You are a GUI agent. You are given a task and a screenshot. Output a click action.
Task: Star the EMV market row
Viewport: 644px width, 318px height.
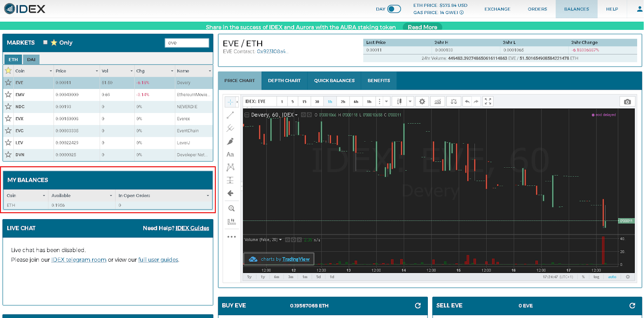8,94
